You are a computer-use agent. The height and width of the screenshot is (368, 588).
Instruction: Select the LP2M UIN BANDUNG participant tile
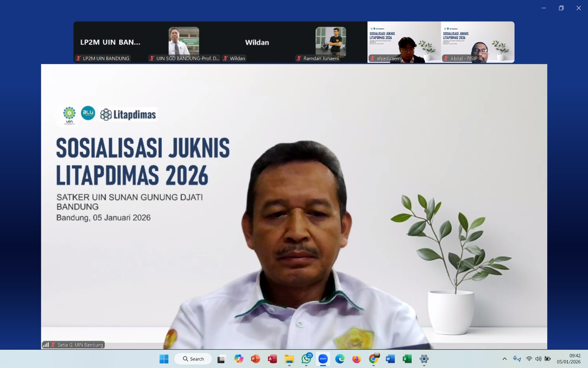point(110,42)
